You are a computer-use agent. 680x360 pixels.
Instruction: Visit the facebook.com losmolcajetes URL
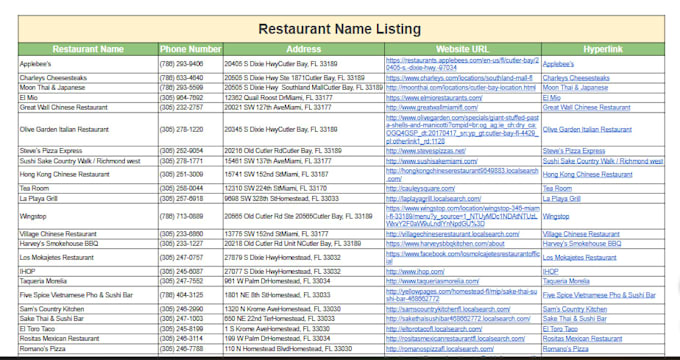(x=463, y=258)
